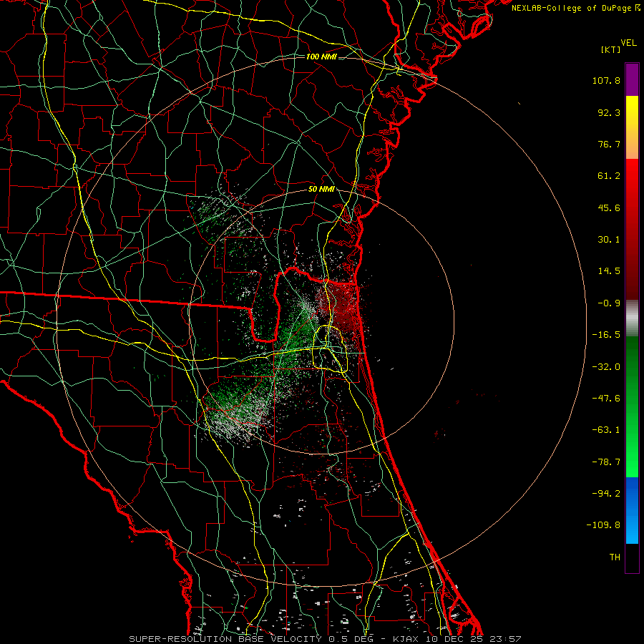Screen dimensions: 644x644
Task: Select the -32.0 velocity scale label
Action: tap(606, 367)
